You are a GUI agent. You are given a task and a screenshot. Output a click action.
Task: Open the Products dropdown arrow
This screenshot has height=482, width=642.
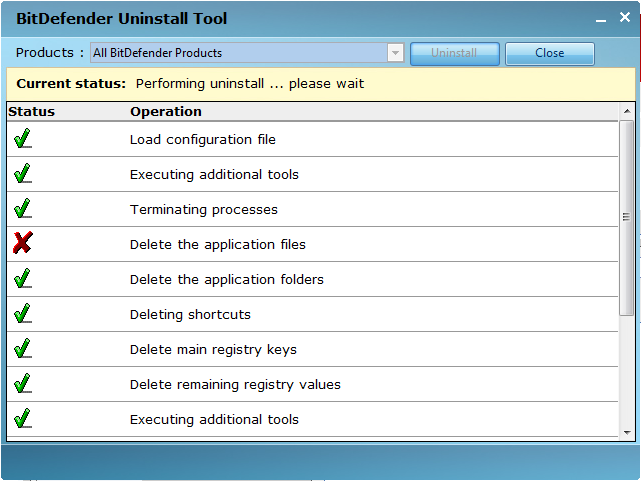click(396, 53)
